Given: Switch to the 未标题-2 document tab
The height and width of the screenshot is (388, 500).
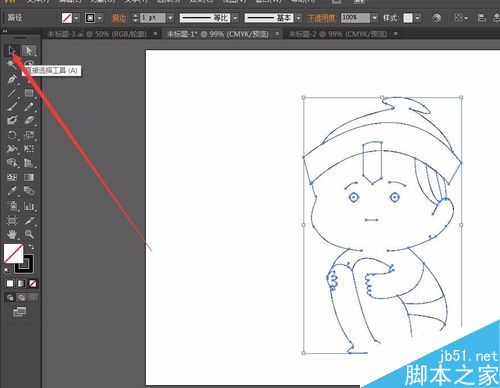Looking at the screenshot, I should (338, 34).
